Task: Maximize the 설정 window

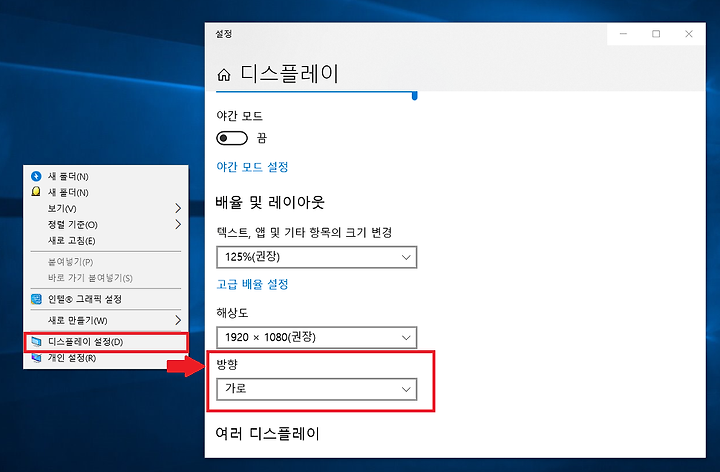Action: tap(656, 34)
